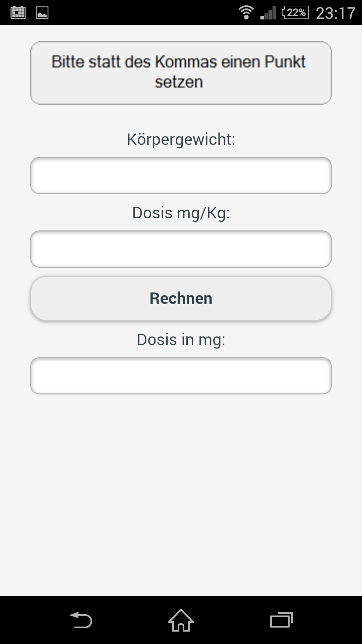This screenshot has height=644, width=362.
Task: Tap the image notification icon
Action: coord(42,13)
